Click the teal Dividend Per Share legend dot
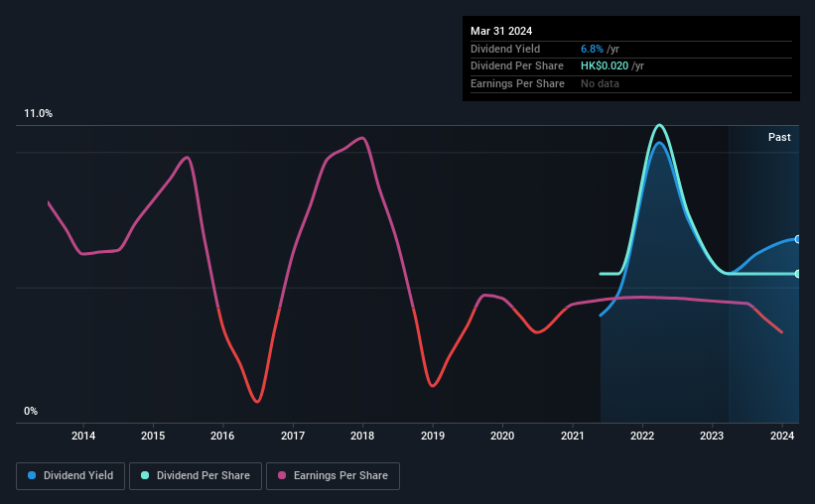 (x=145, y=476)
